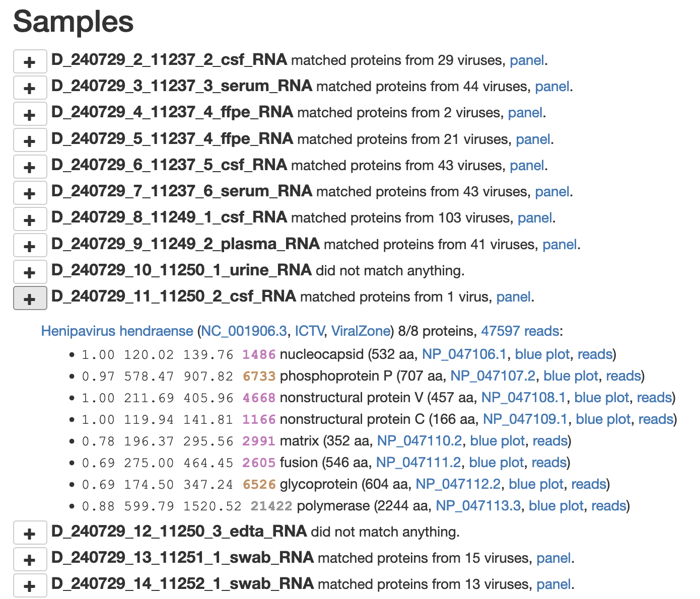Select nonstructural protein V read count 4668

259,398
